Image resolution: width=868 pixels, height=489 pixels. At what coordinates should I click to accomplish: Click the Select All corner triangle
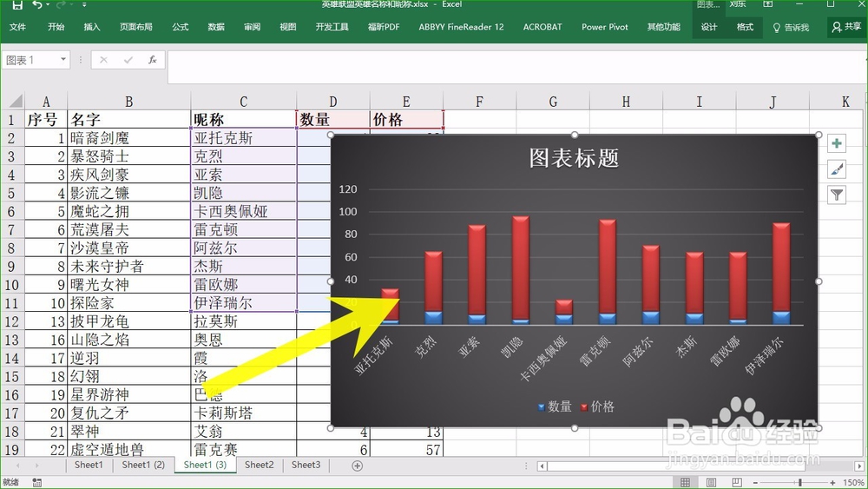point(15,101)
